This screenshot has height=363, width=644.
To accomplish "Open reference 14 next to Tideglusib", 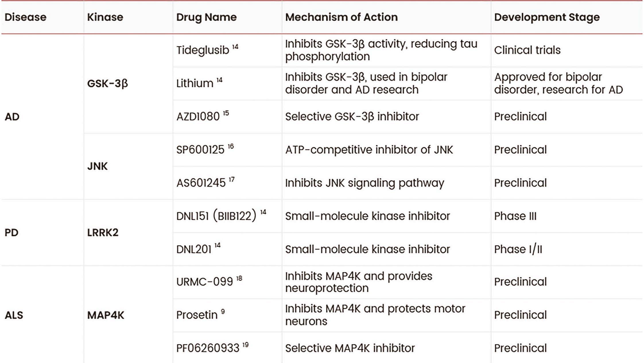I will 235,46.
